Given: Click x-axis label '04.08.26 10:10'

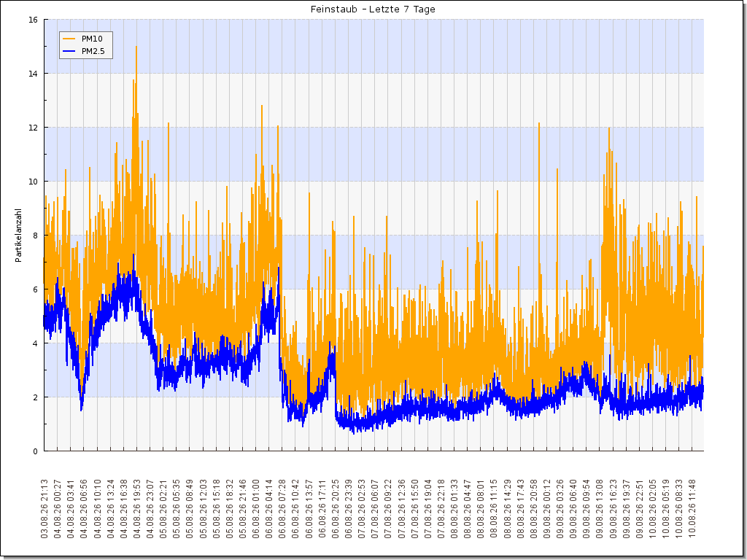Looking at the screenshot, I should (x=98, y=508).
